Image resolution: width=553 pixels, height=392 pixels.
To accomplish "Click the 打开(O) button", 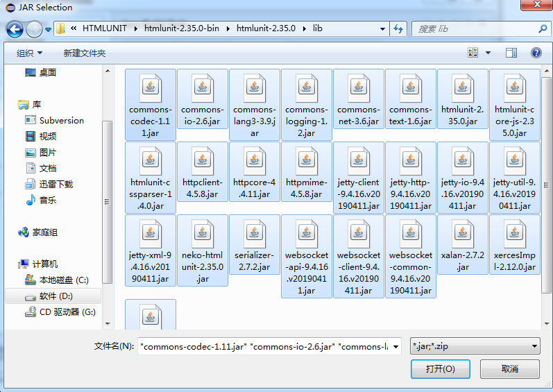I will [440, 368].
